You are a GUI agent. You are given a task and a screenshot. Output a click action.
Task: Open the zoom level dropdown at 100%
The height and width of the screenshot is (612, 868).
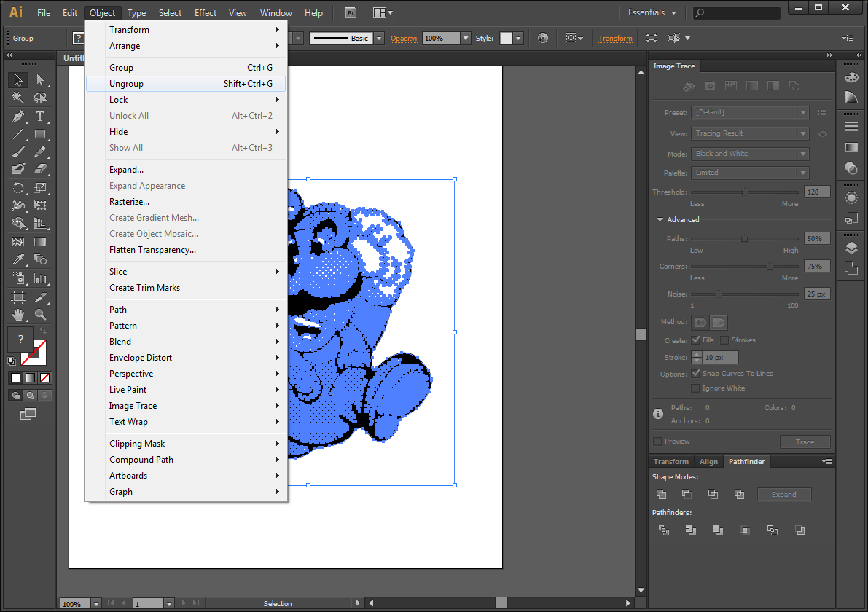tap(96, 604)
